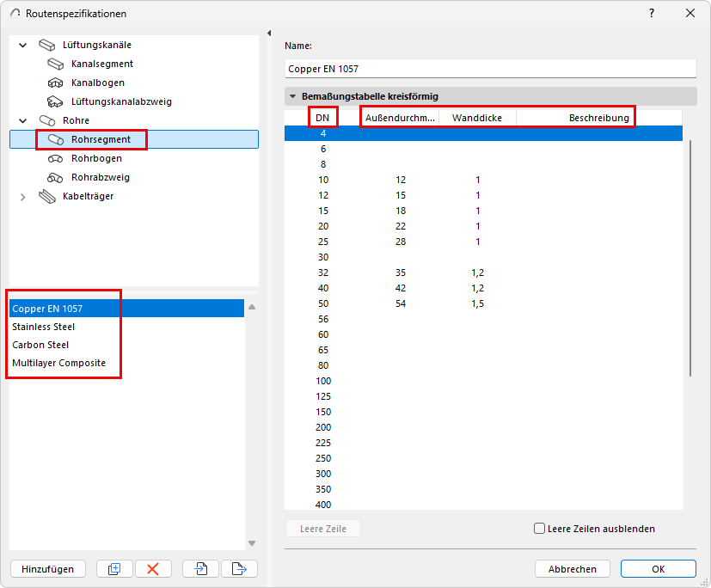Image resolution: width=711 pixels, height=588 pixels.
Task: Select the DN 250 row
Action: (x=483, y=458)
